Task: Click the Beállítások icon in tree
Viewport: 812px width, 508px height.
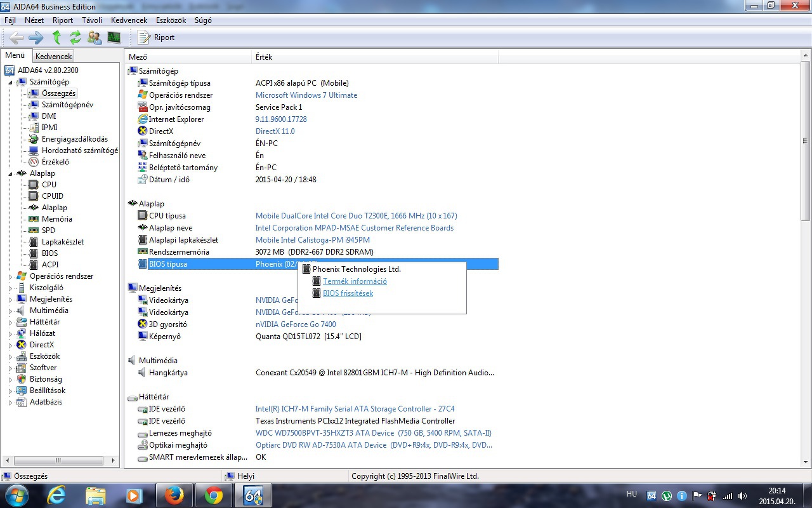Action: click(22, 391)
